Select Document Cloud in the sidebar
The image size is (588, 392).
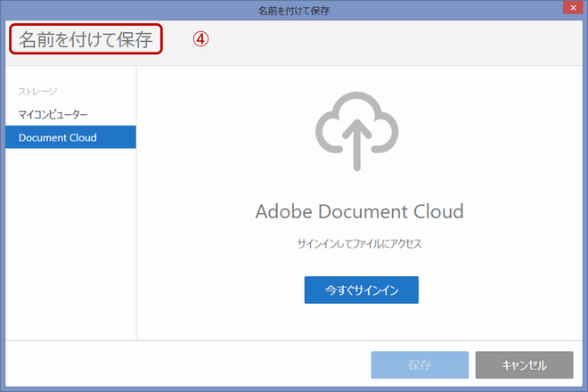coord(70,137)
